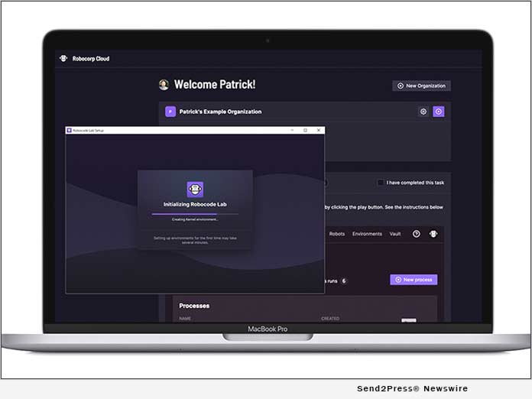
Task: Create a New process
Action: (x=414, y=280)
